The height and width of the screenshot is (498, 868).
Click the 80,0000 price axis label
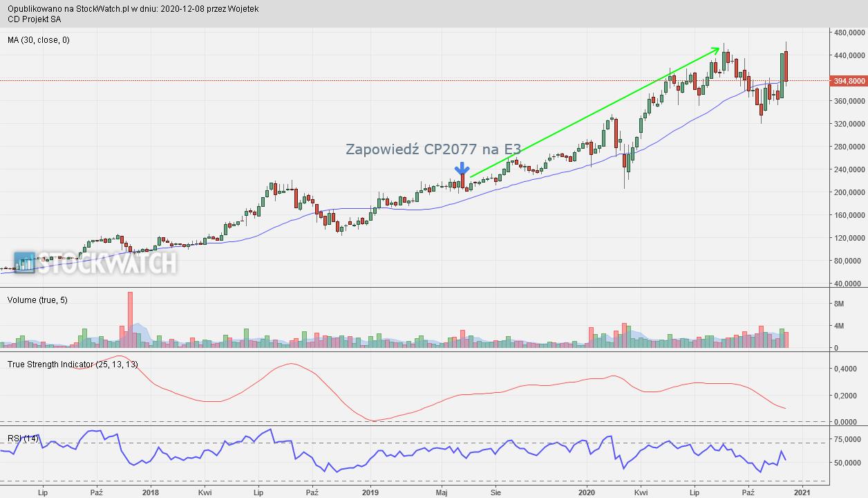849,261
